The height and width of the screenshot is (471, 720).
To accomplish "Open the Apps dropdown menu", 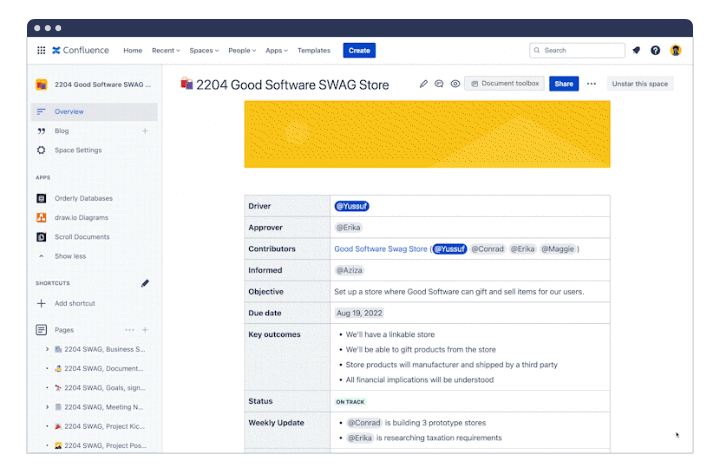I will tap(276, 50).
